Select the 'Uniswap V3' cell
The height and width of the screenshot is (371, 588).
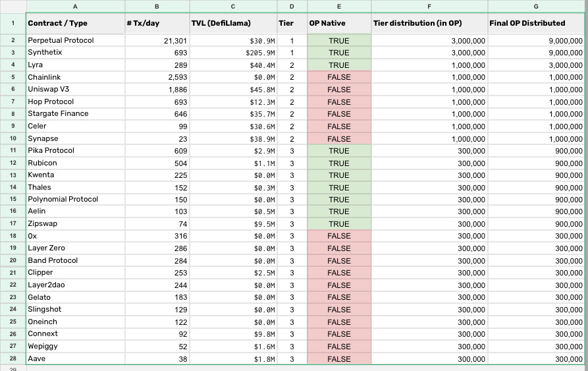tap(74, 90)
